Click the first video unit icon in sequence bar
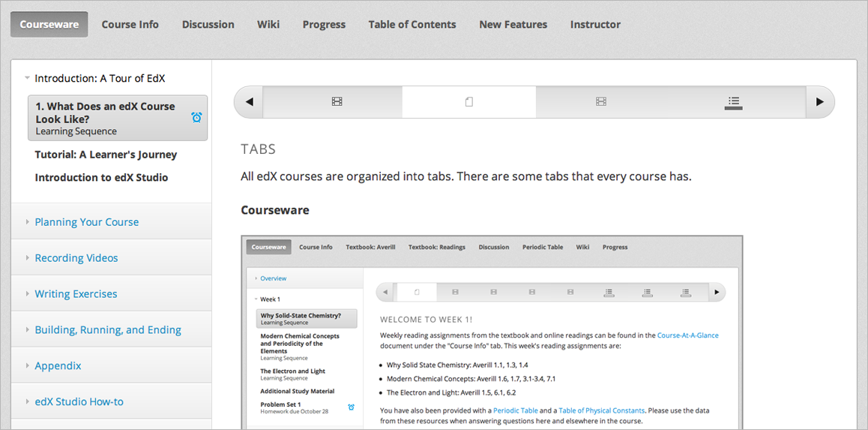The image size is (868, 430). (337, 102)
